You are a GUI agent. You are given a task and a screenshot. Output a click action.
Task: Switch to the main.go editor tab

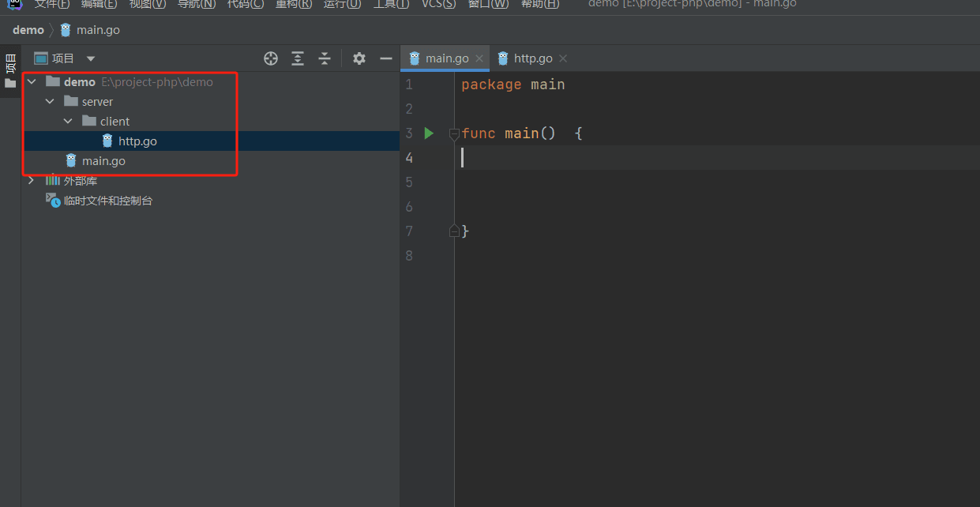447,58
